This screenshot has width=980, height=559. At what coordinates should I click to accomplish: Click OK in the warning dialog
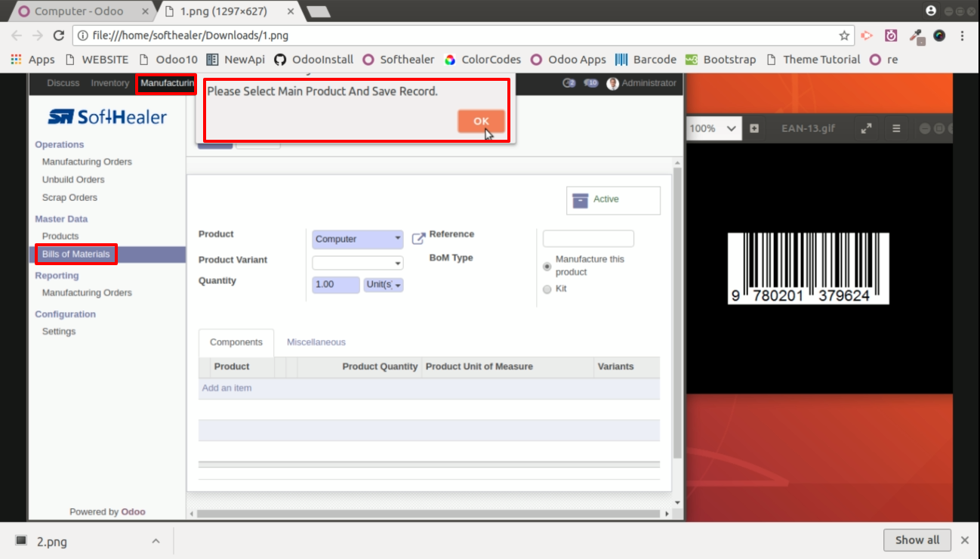(481, 121)
